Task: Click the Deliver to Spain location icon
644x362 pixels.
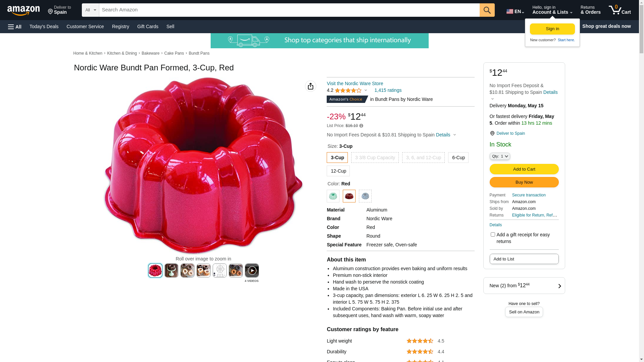Action: click(492, 133)
